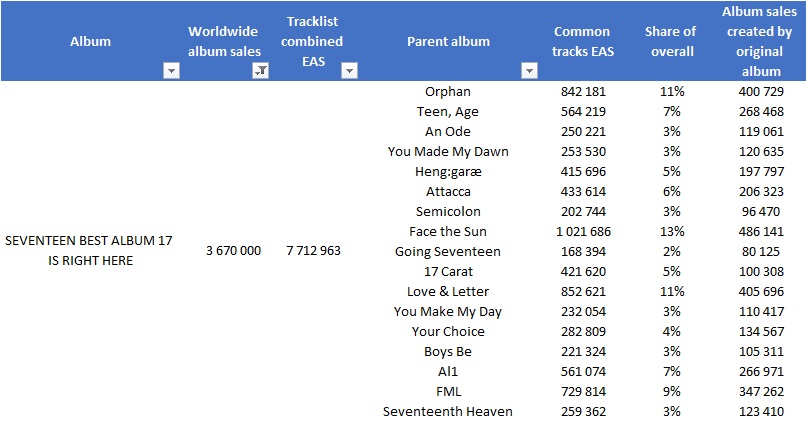The height and width of the screenshot is (421, 806).
Task: Click the Heng:garæ album cell
Action: click(x=448, y=172)
